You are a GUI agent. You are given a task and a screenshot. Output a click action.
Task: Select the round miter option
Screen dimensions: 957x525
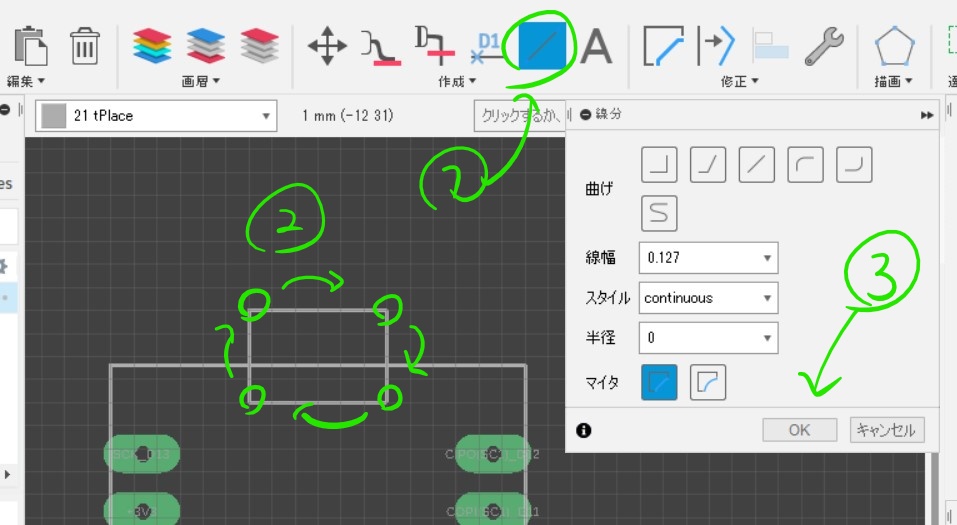point(708,382)
